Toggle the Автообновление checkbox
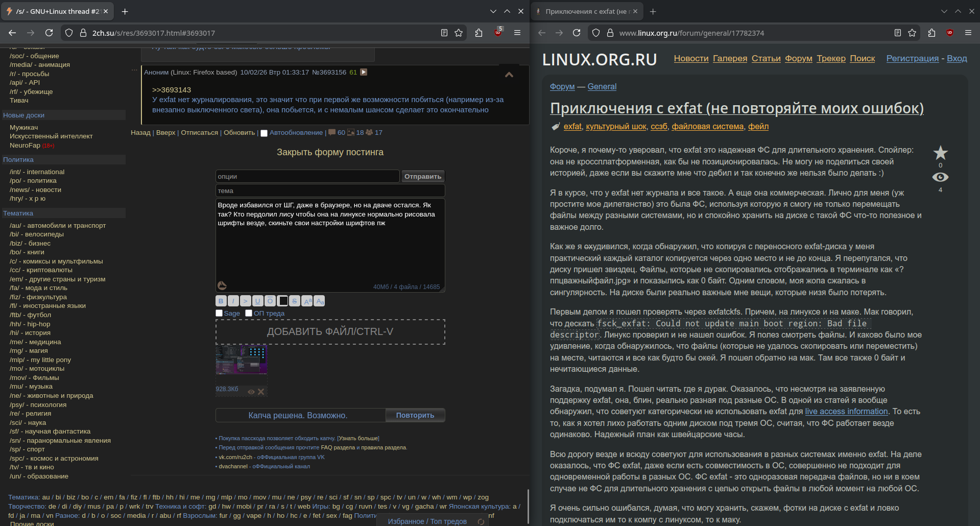This screenshot has width=980, height=526. tap(264, 133)
